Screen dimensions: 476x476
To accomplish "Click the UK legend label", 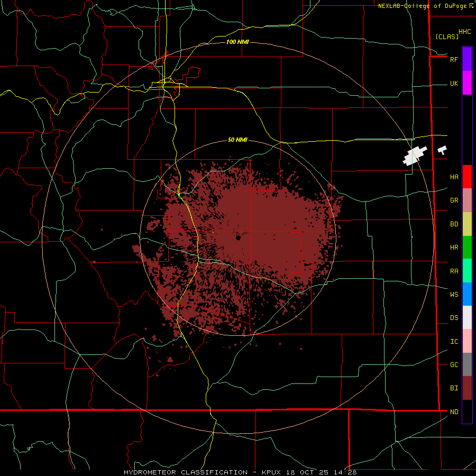I will [x=454, y=84].
